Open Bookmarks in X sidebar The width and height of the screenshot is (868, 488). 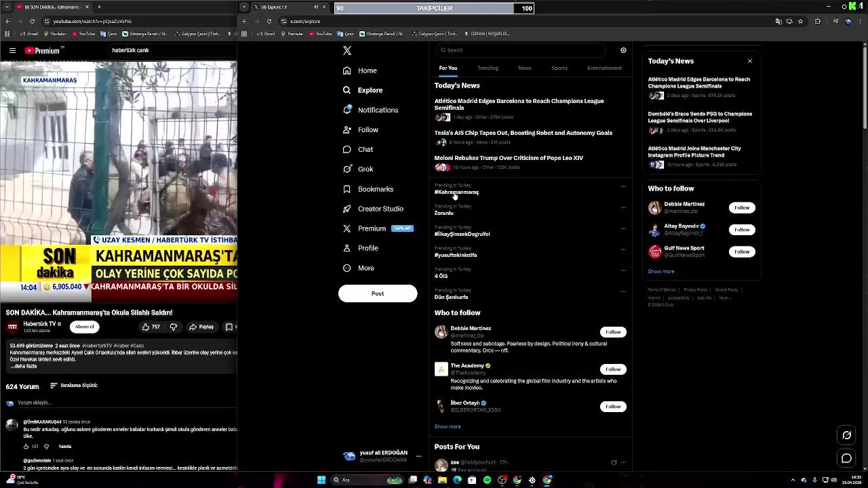click(368, 189)
